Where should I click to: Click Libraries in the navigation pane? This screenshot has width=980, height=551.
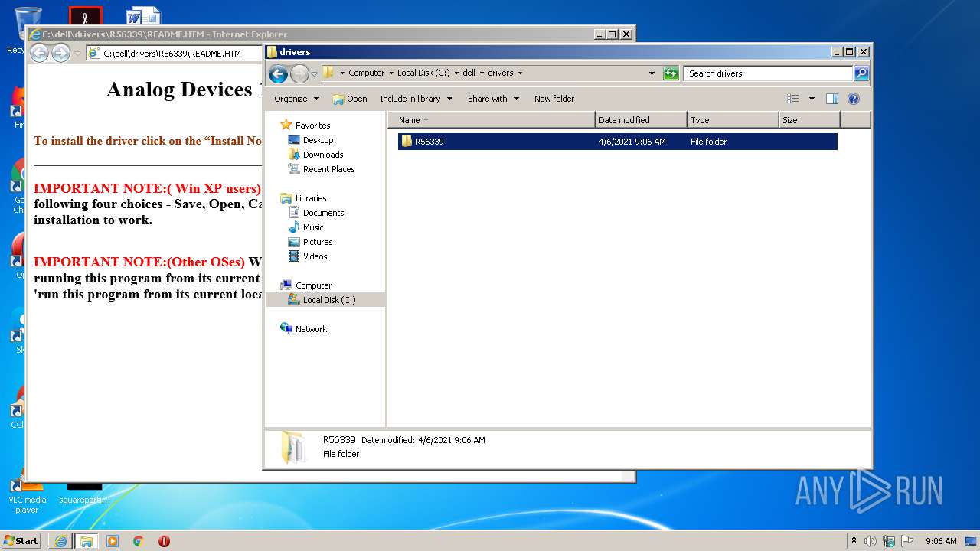311,198
